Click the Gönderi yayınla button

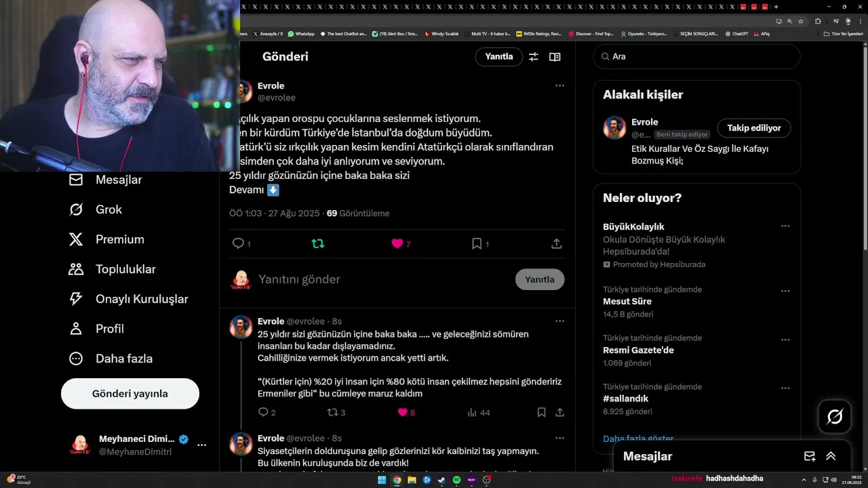pyautogui.click(x=130, y=394)
